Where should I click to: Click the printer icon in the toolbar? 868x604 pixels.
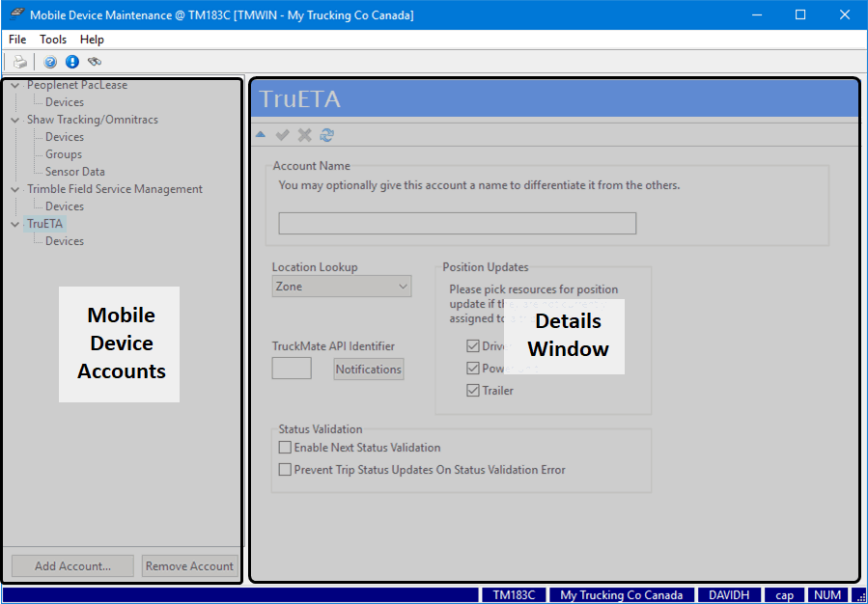coord(20,62)
